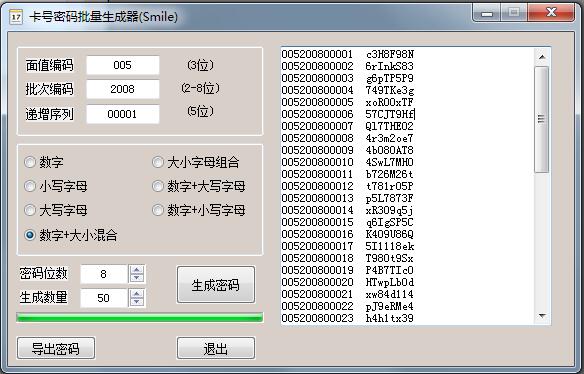Click the 面值编码 label
584x374 pixels.
pyautogui.click(x=50, y=65)
